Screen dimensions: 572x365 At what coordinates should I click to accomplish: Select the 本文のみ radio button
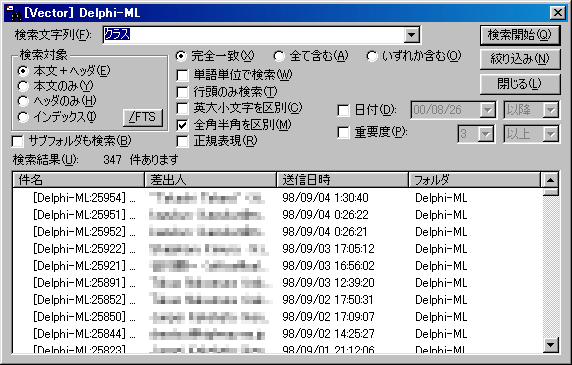pyautogui.click(x=23, y=86)
